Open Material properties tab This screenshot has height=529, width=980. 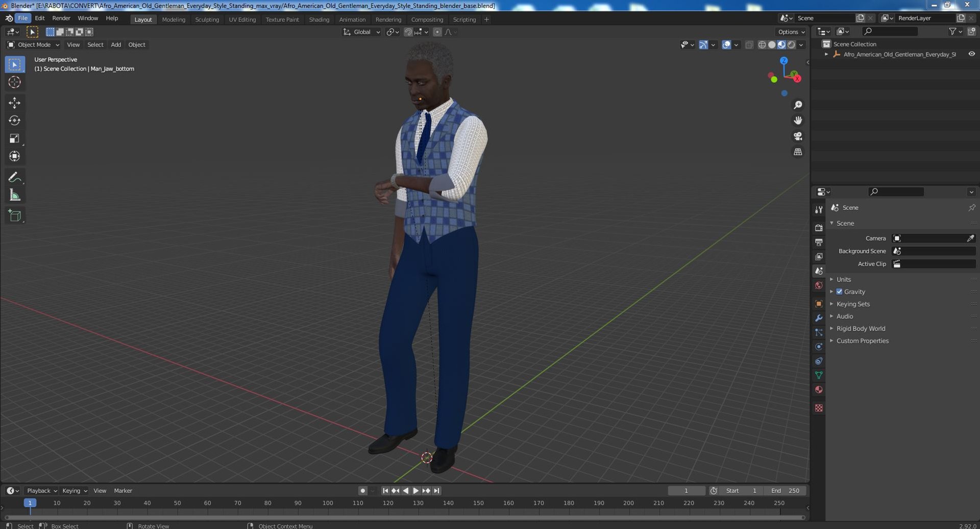[x=819, y=390]
